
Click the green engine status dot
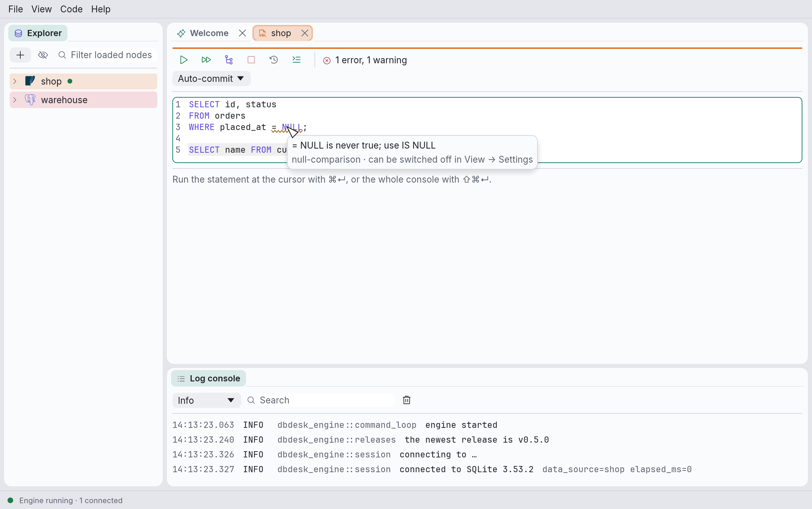click(x=10, y=500)
